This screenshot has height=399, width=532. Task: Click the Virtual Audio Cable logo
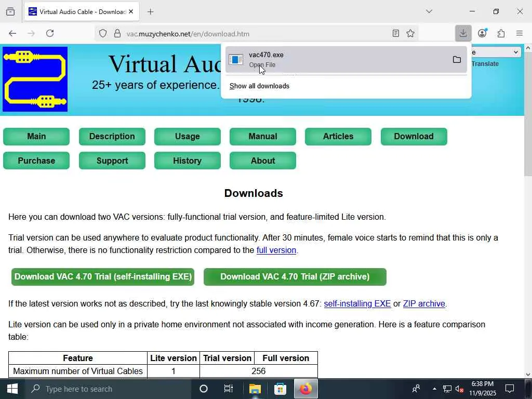coord(35,79)
